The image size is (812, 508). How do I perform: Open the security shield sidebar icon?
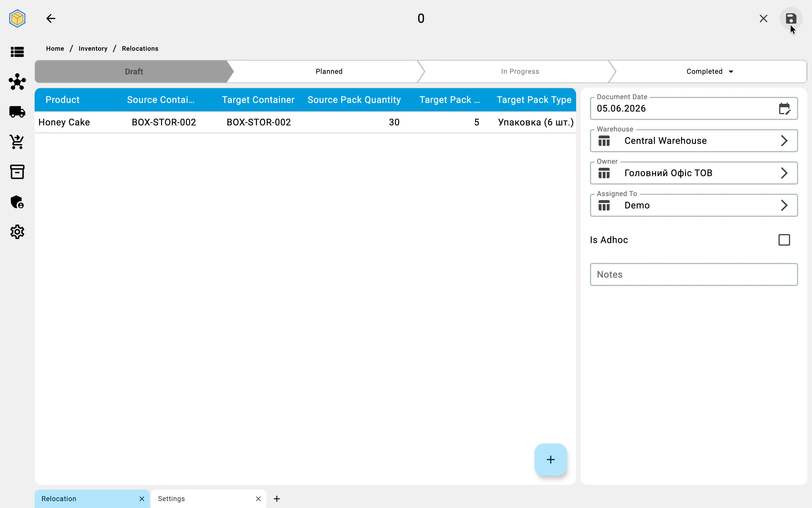17,202
